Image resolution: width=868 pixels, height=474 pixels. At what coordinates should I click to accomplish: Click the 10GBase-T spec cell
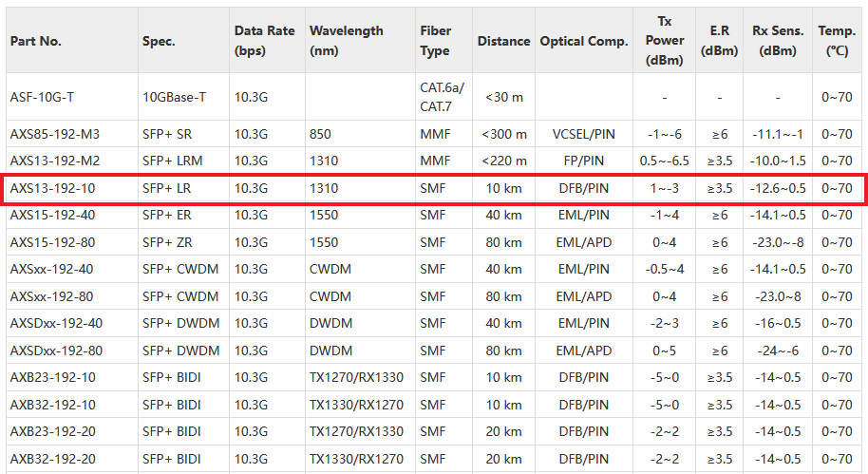tap(174, 97)
